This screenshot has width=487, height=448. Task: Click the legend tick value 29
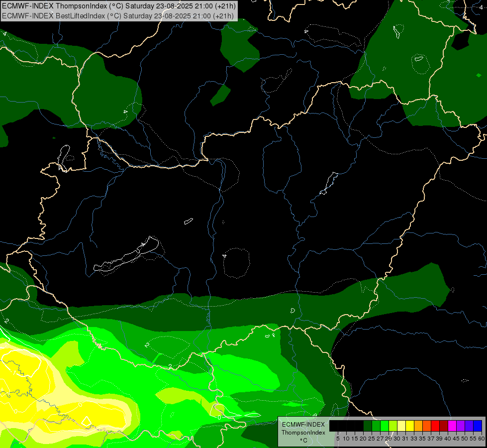(389, 439)
